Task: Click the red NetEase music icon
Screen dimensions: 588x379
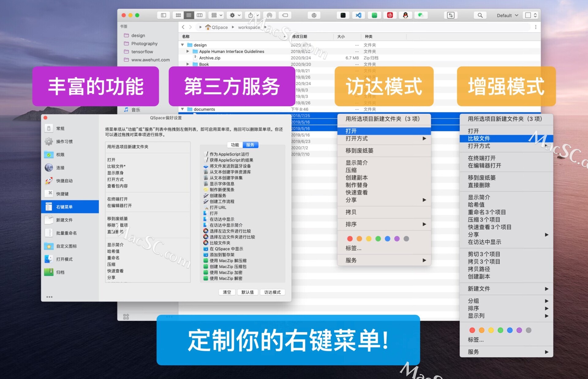Action: click(390, 15)
